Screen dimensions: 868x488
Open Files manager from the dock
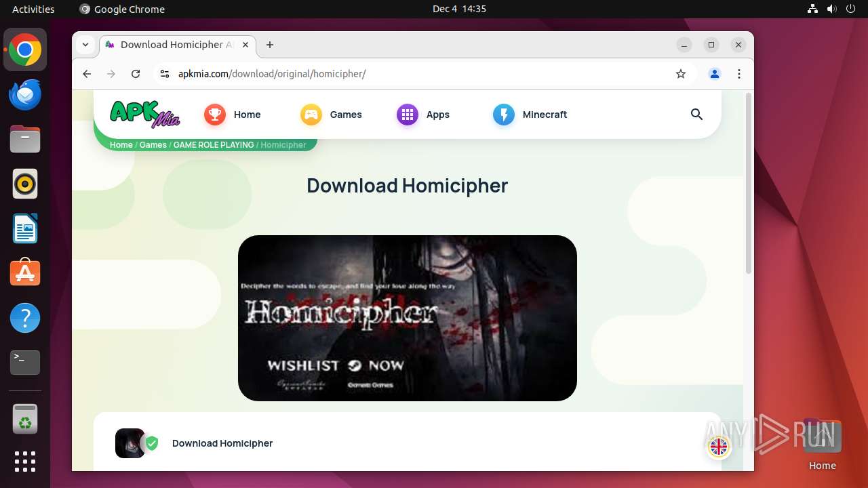coord(25,140)
